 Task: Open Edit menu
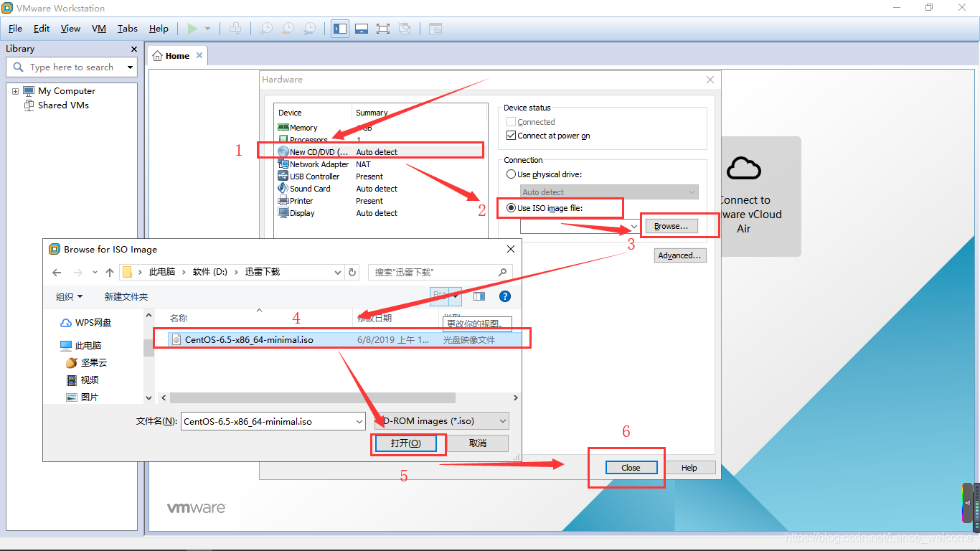point(42,29)
